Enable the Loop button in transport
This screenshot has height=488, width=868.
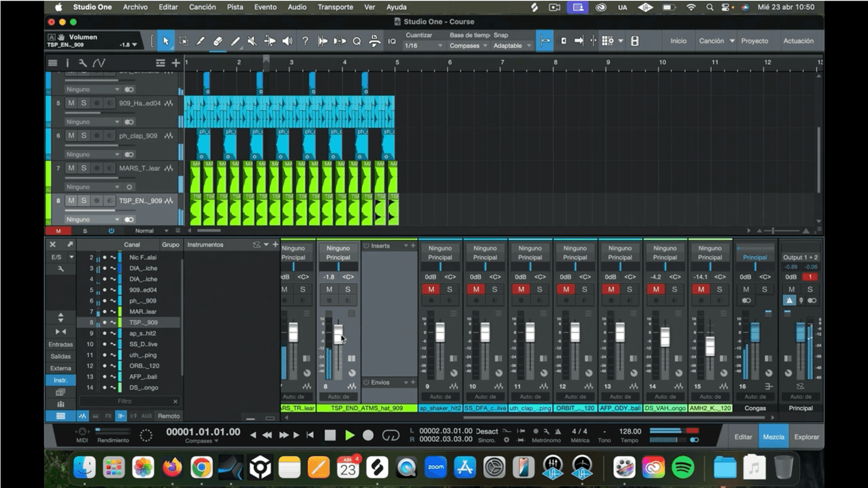click(391, 435)
